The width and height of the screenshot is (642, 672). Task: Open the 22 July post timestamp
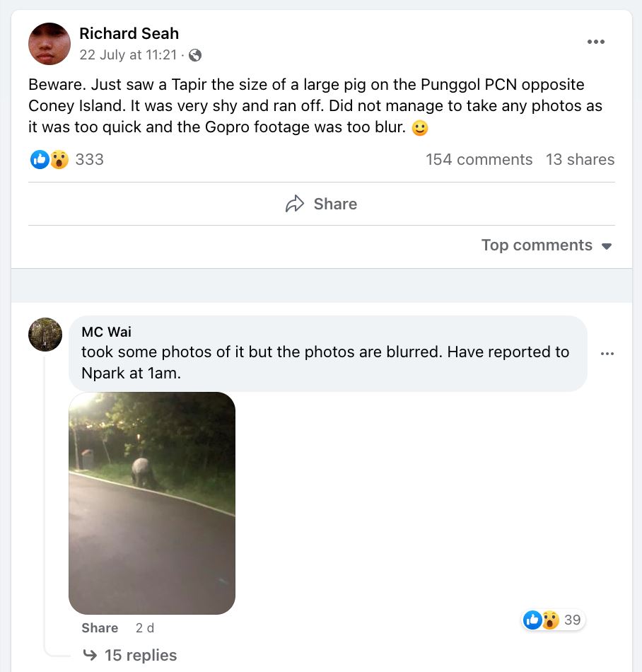[127, 55]
